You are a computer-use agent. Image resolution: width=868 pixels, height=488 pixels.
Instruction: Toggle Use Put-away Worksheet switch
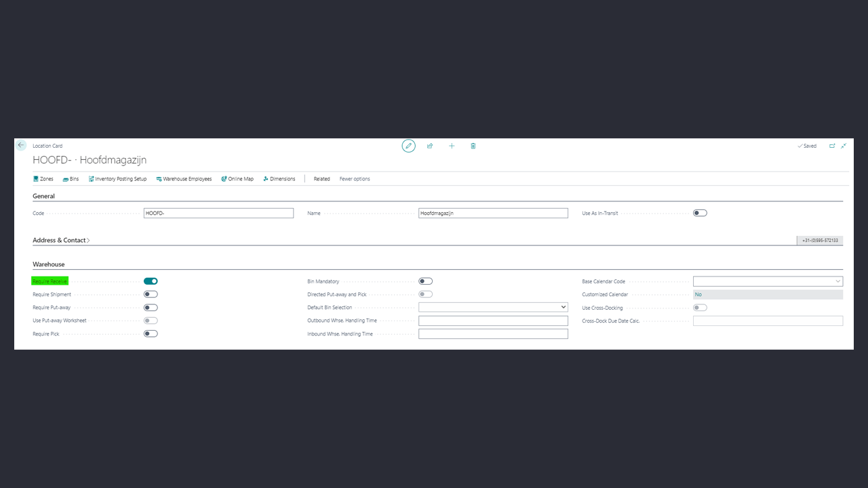coord(151,321)
